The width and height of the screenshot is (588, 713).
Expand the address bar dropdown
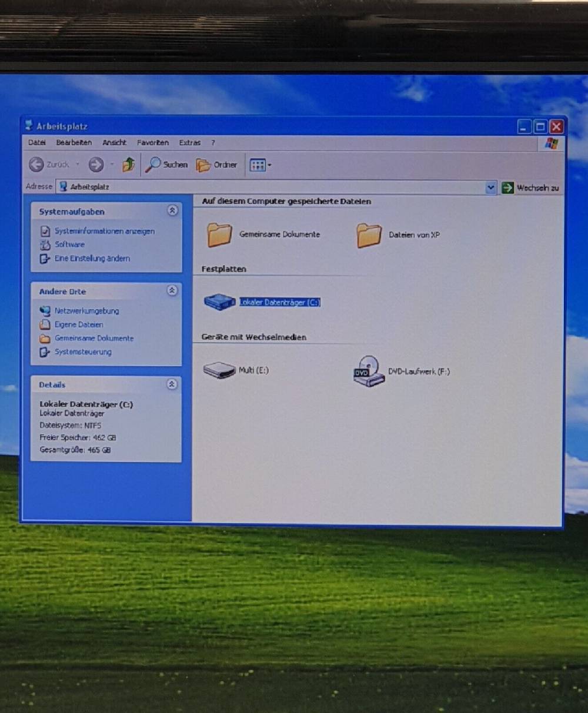[x=491, y=188]
